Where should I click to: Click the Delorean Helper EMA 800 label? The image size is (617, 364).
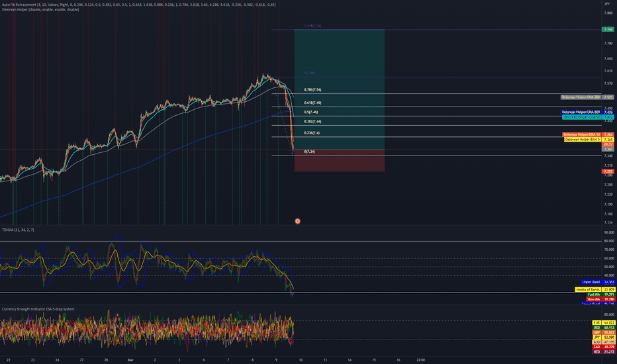coord(581,112)
